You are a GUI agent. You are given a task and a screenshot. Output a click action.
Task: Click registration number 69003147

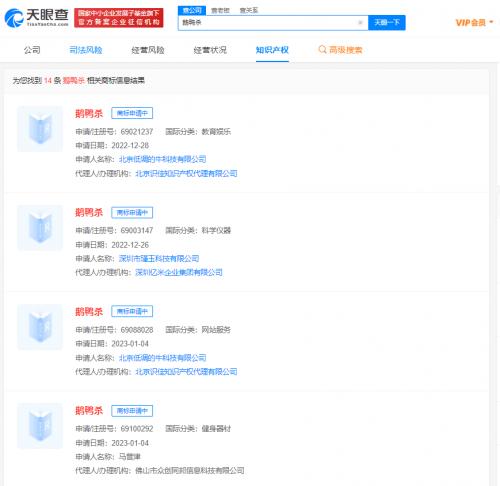click(137, 230)
